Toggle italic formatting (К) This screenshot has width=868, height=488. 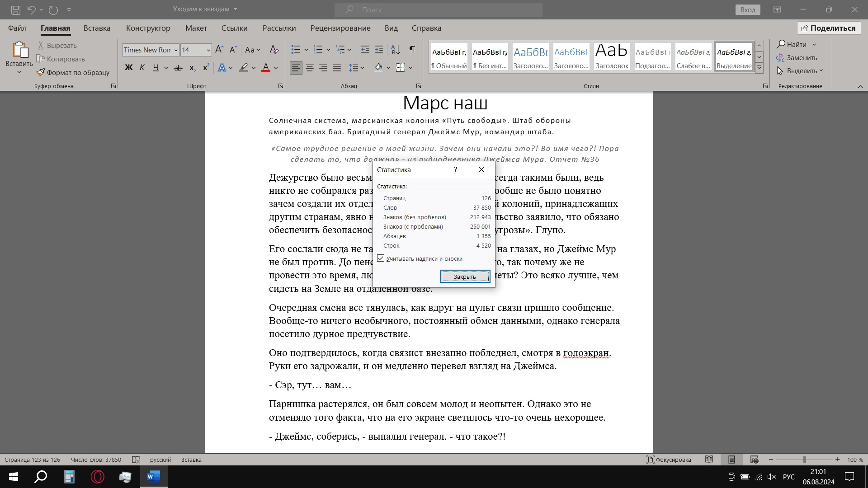coord(142,68)
